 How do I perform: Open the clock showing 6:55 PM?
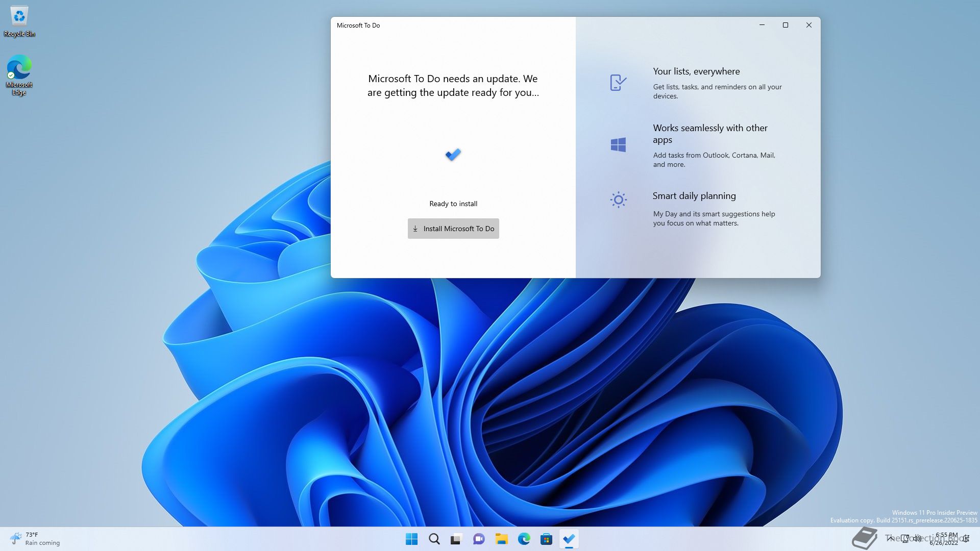point(944,539)
